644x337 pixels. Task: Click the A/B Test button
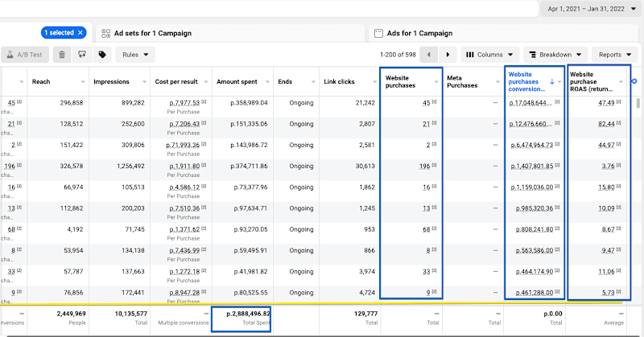25,55
